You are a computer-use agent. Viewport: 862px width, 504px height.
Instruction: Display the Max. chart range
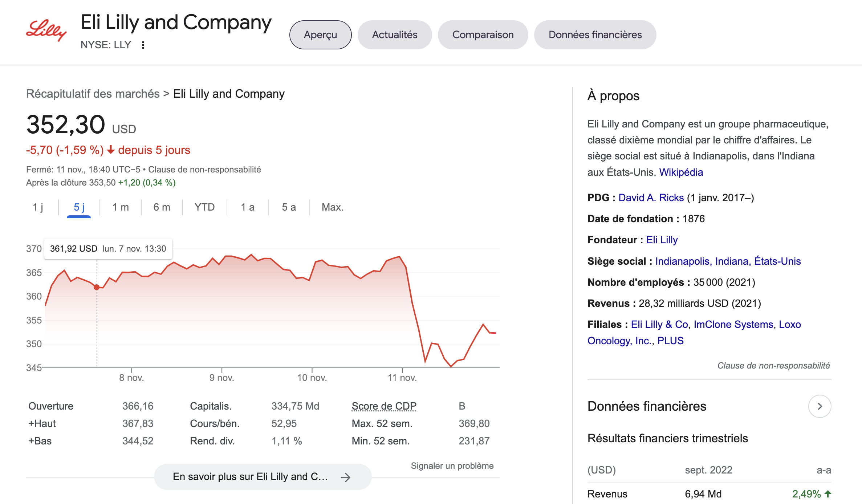pyautogui.click(x=332, y=207)
